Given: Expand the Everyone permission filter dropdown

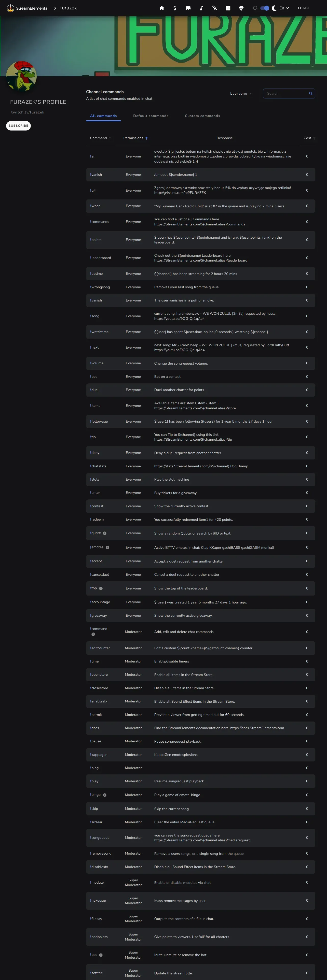Looking at the screenshot, I should pos(241,94).
